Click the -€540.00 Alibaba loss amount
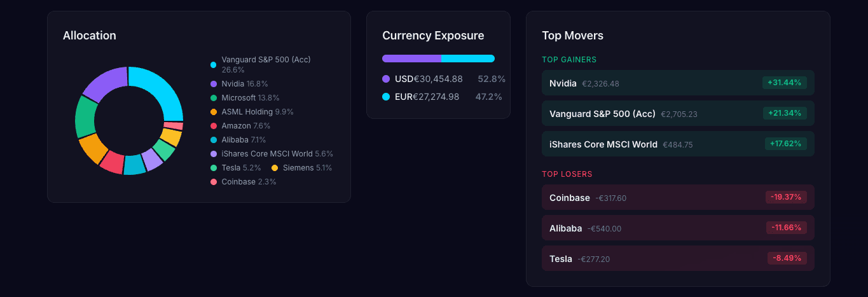The width and height of the screenshot is (868, 297). tap(604, 229)
